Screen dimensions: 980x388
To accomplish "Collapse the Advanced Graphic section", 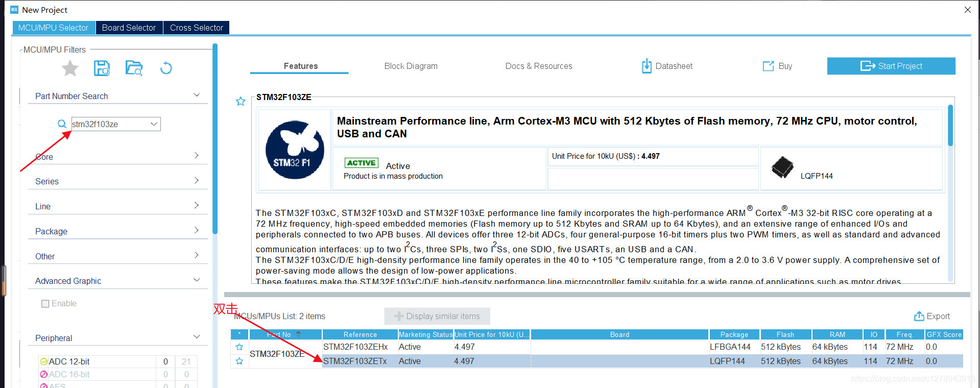I will [x=197, y=280].
